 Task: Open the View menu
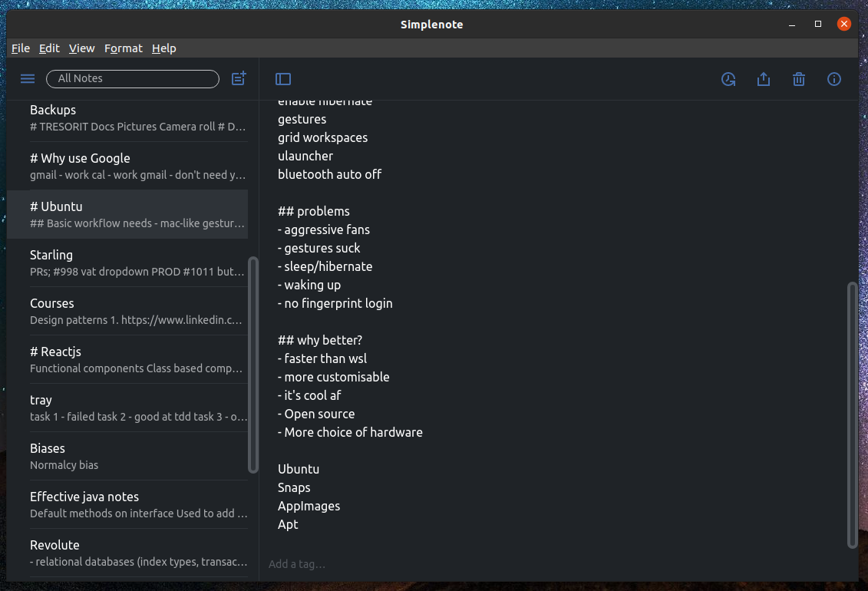[x=82, y=48]
